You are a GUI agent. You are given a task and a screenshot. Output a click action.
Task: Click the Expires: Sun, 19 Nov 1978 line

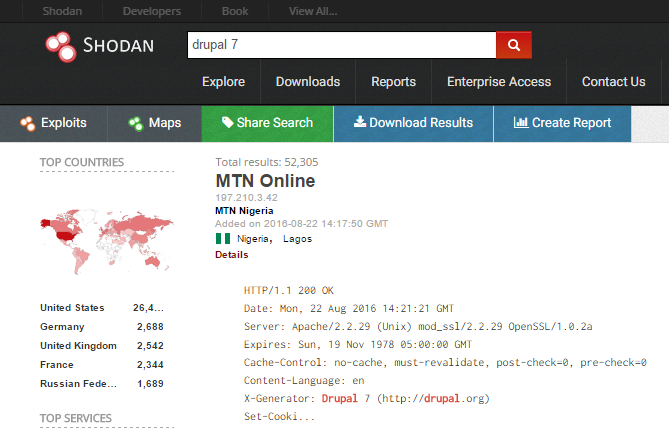coord(358,344)
